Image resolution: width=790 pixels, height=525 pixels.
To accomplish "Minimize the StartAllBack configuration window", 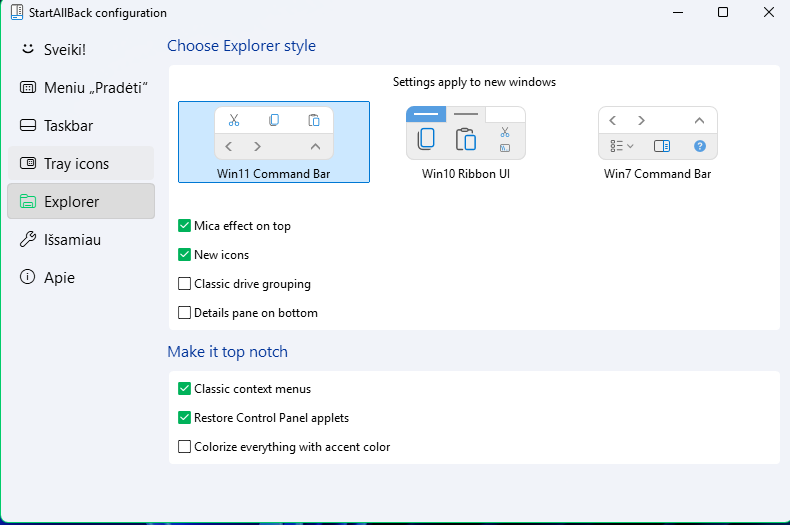I will click(x=678, y=12).
